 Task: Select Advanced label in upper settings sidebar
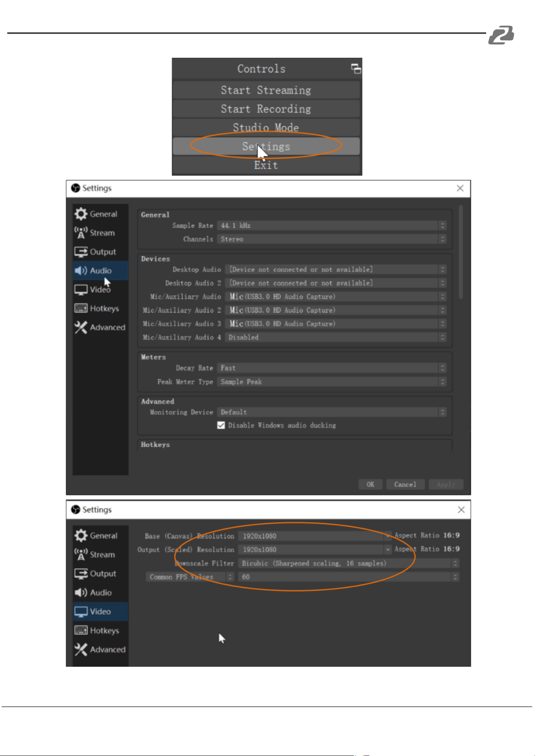[107, 327]
